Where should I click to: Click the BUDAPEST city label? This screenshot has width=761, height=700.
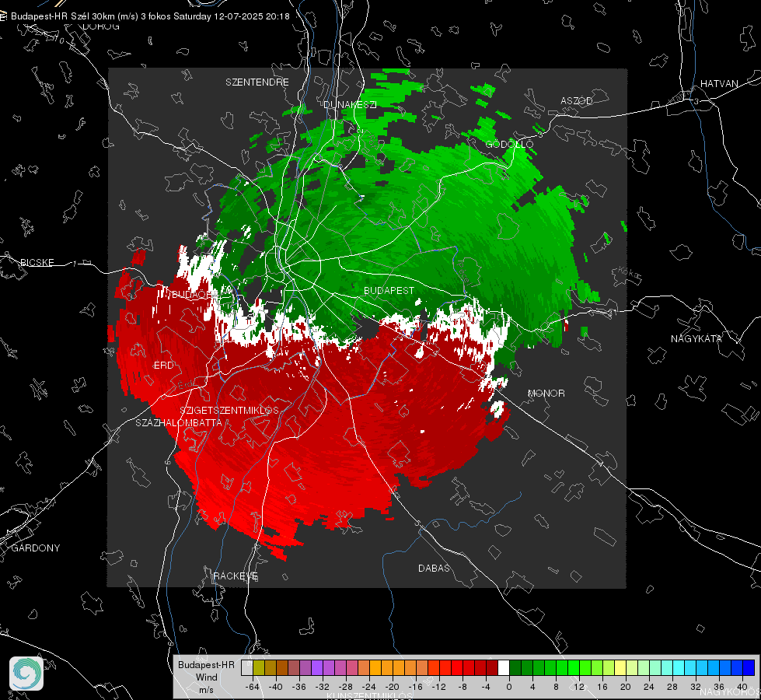389,290
